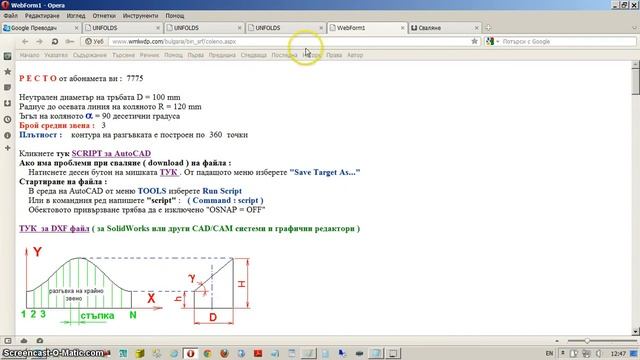
Task: Open the tab list dropdown at right
Action: tap(634, 28)
